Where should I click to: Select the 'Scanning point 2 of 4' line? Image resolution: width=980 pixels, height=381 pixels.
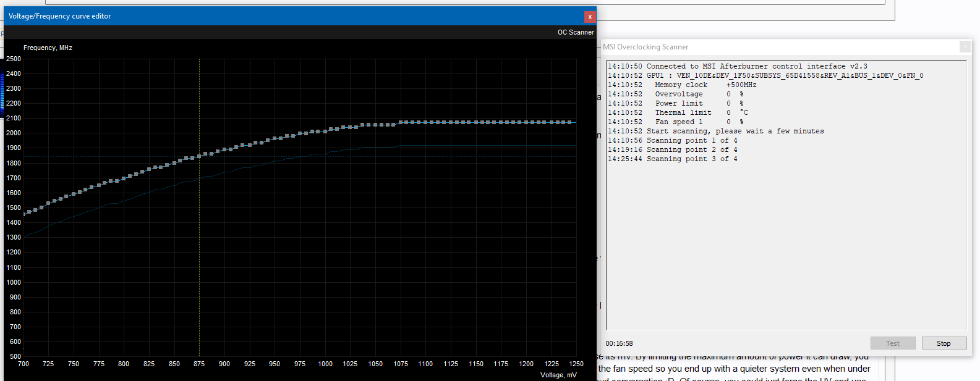673,149
